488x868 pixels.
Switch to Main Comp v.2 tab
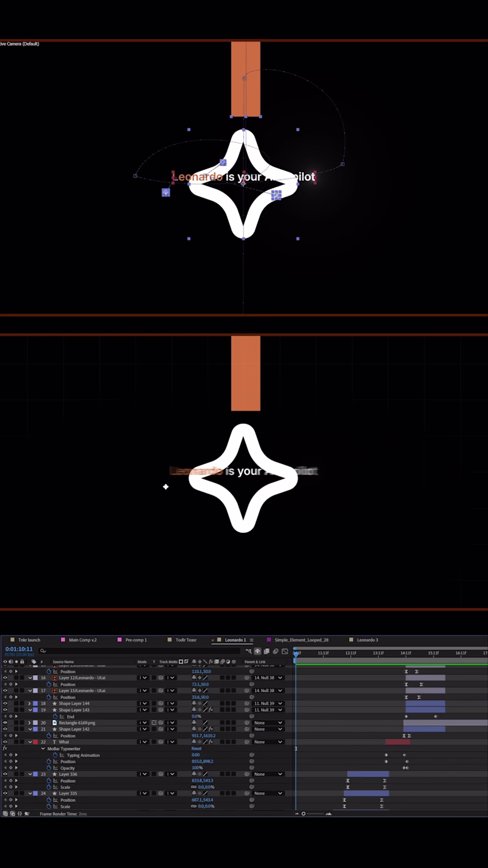(x=82, y=640)
